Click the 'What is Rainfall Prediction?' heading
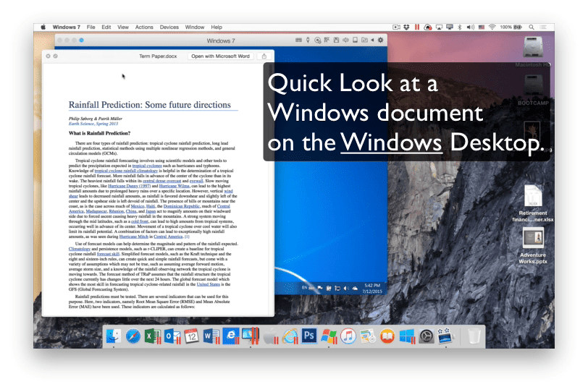Image resolution: width=588 pixels, height=392 pixels. point(99,133)
